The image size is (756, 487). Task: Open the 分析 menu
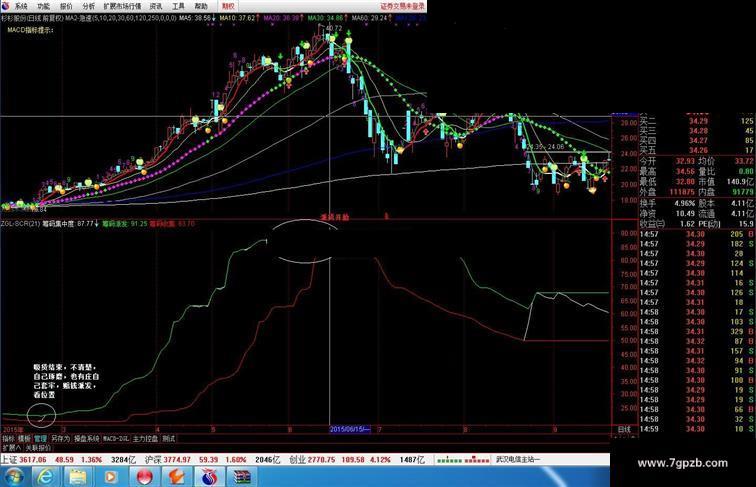[x=89, y=6]
